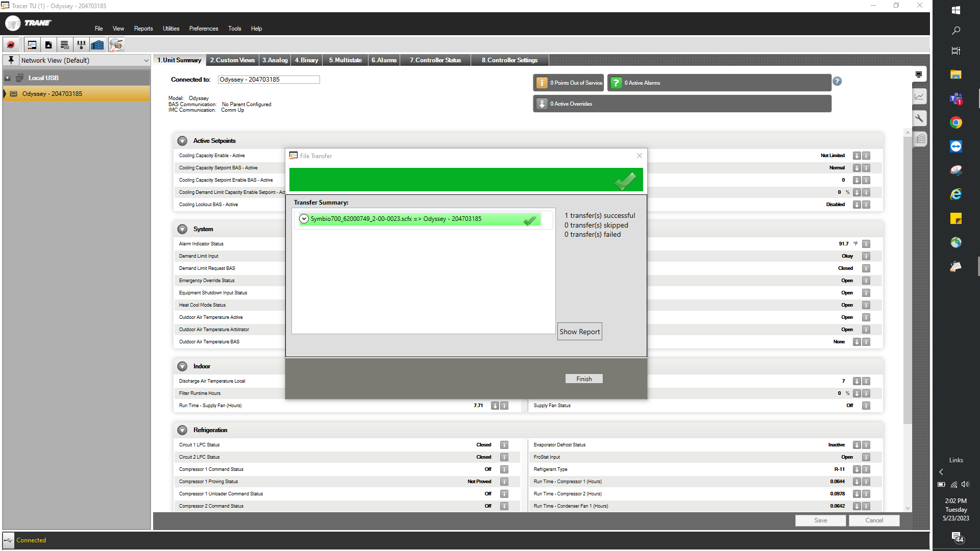The width and height of the screenshot is (980, 551).
Task: Click the Cancel button
Action: (x=874, y=520)
